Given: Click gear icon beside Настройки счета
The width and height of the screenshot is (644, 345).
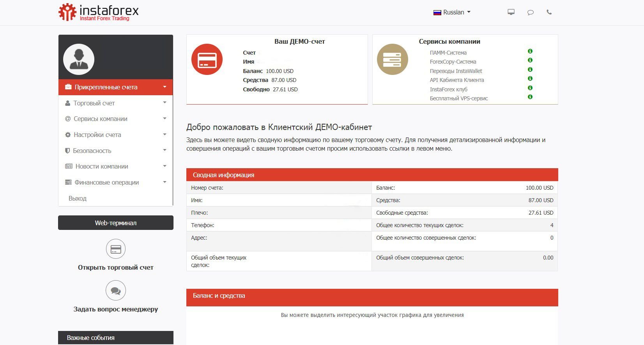Looking at the screenshot, I should pyautogui.click(x=68, y=135).
